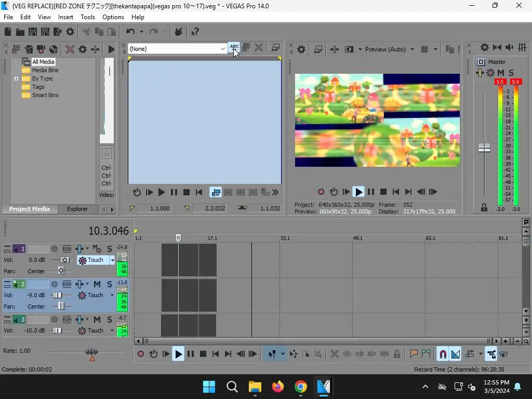The image size is (532, 399).
Task: Open a project with the folder icon
Action: pos(20,32)
